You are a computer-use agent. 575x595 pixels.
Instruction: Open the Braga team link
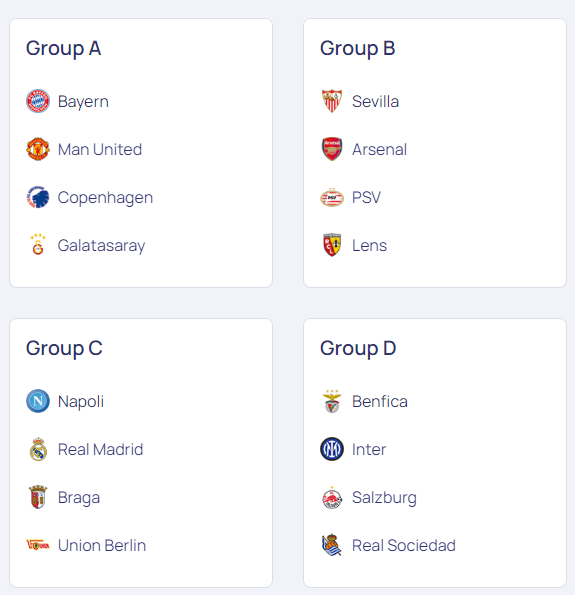point(65,497)
